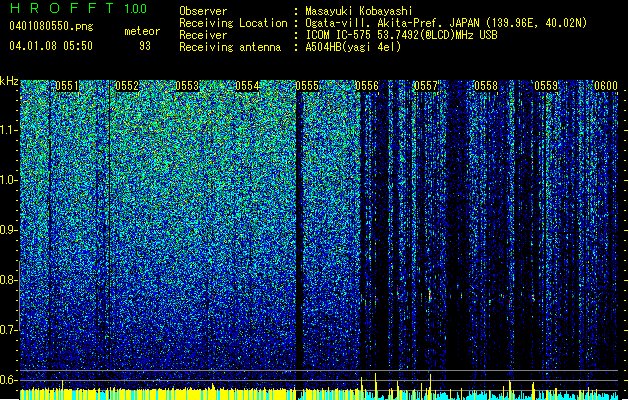Viewport: 629px width, 400px height.
Task: Click the 0551 time marker
Action: (x=67, y=86)
